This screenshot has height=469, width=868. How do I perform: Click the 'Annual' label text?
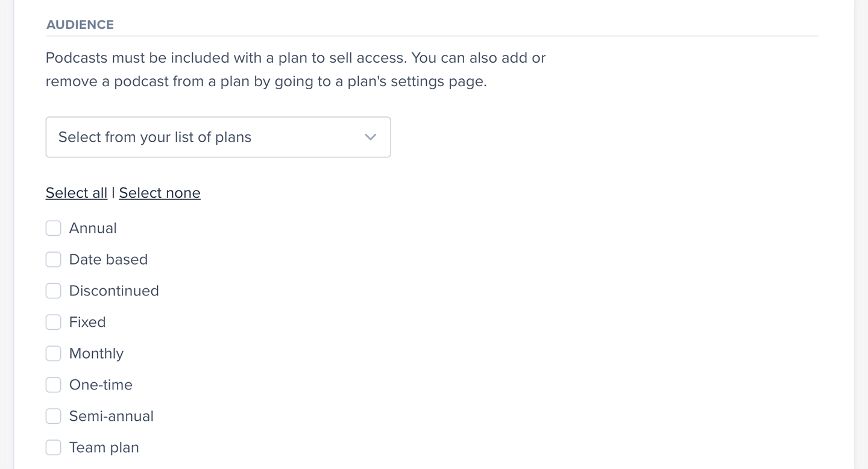point(93,228)
